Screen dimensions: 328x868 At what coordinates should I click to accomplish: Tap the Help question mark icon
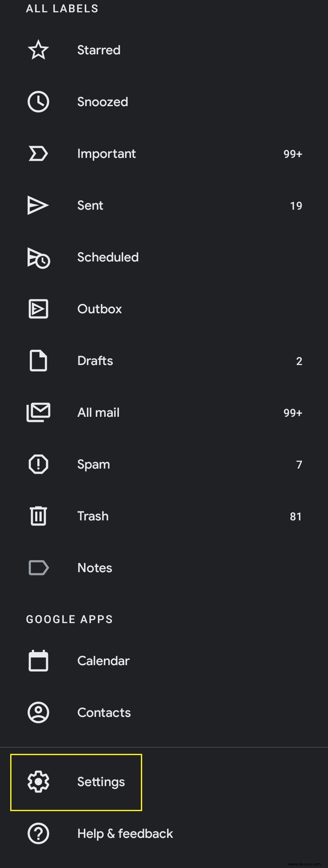pos(38,834)
